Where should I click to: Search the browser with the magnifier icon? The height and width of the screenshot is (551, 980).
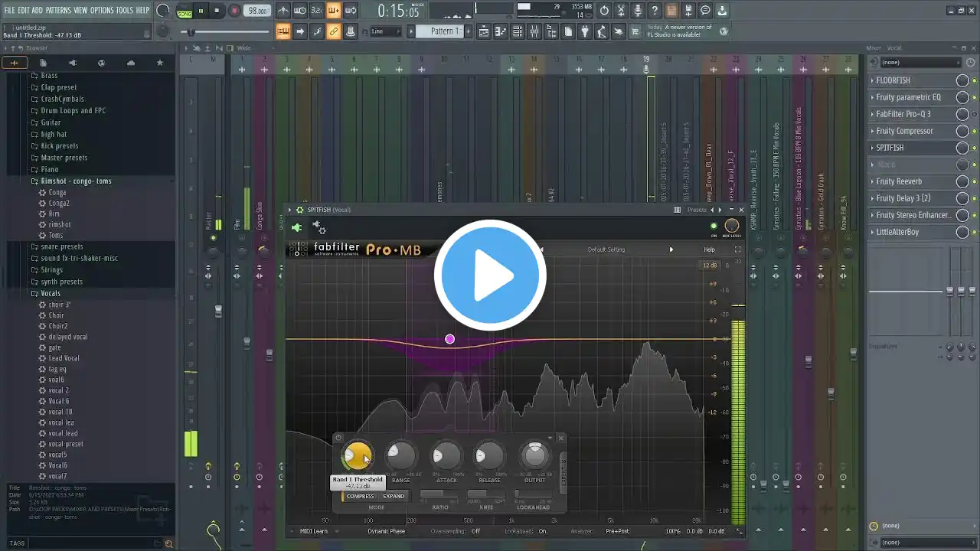[x=168, y=543]
